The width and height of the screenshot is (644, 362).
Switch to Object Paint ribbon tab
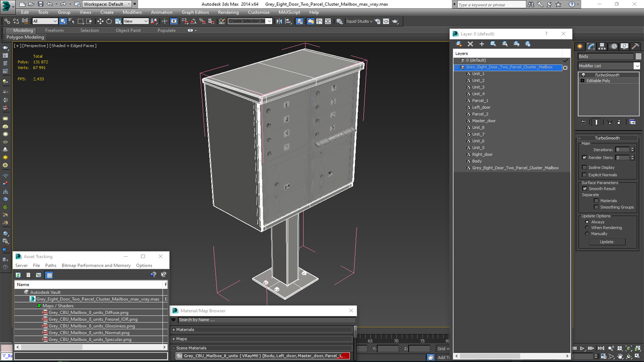pos(128,30)
